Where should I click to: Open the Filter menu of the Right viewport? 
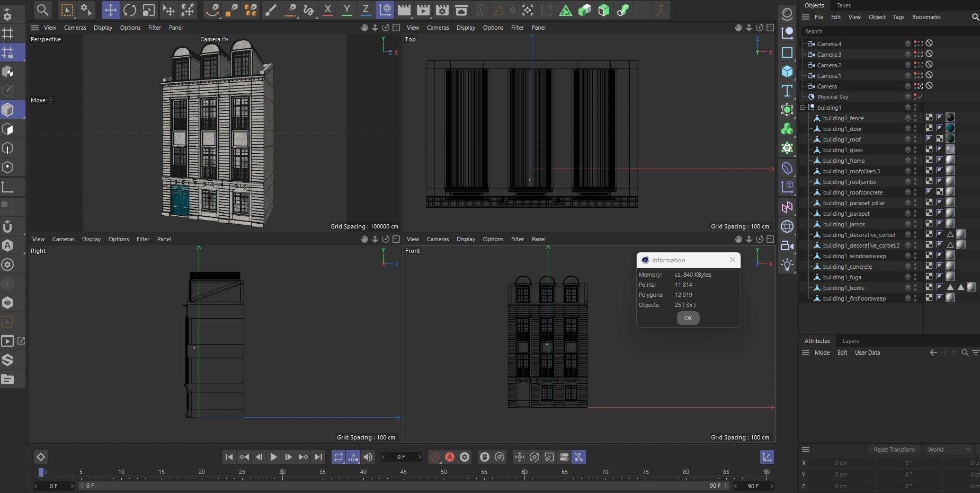[143, 239]
